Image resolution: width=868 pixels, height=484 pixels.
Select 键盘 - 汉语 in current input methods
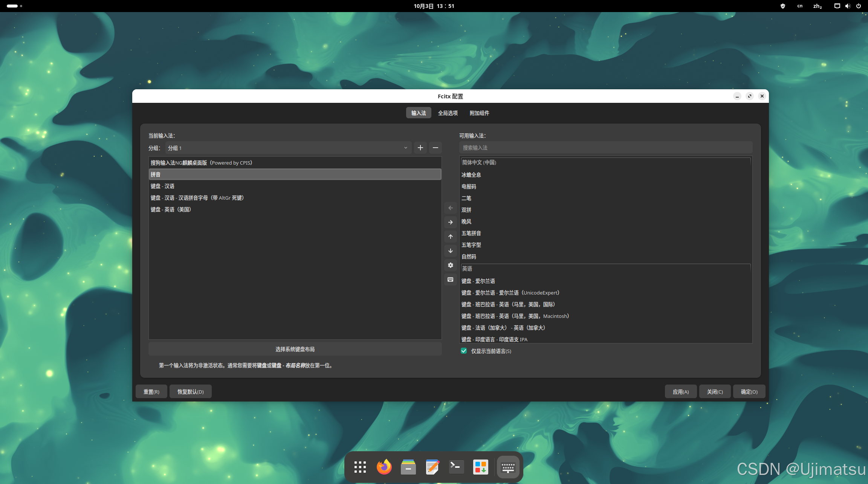point(162,186)
